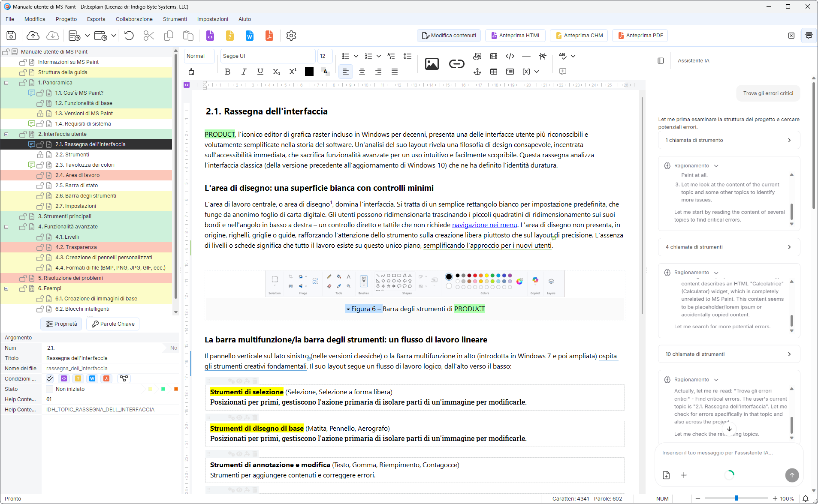The image size is (818, 504).
Task: Center-align the paragraph text
Action: (x=362, y=72)
